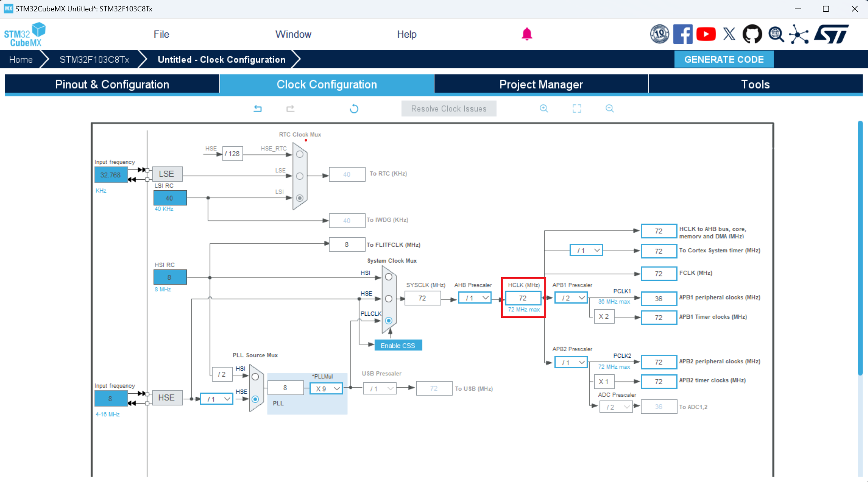868x482 pixels.
Task: Click the HSE input frequency field
Action: pyautogui.click(x=110, y=399)
